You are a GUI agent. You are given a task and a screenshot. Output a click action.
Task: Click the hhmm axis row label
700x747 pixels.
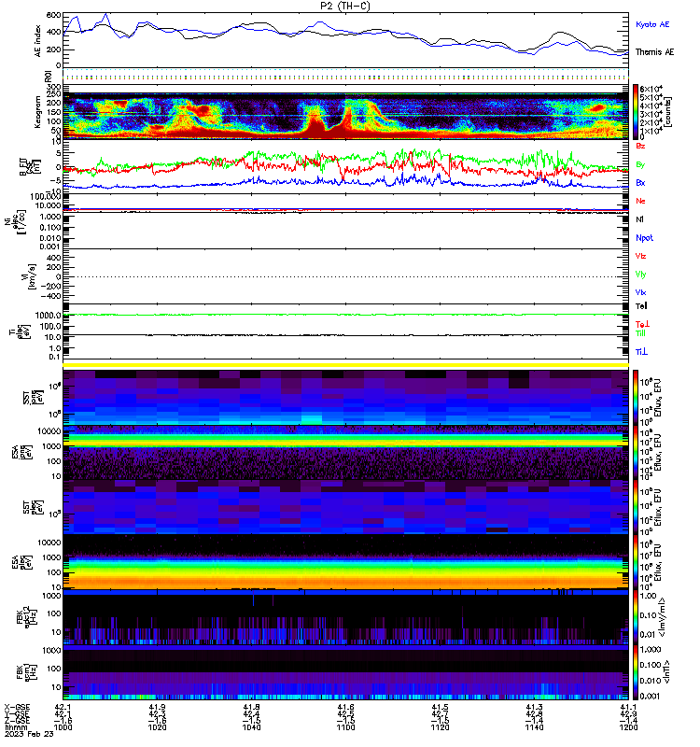tap(16, 727)
